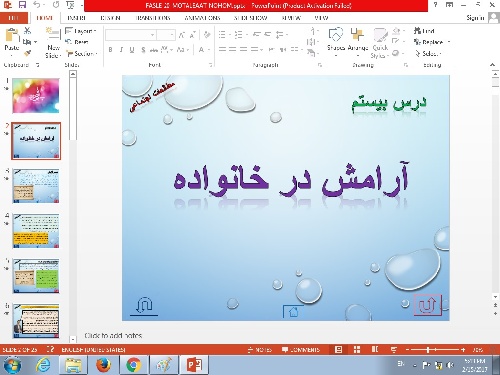
Task: Open the Section dropdown
Action: 82,53
